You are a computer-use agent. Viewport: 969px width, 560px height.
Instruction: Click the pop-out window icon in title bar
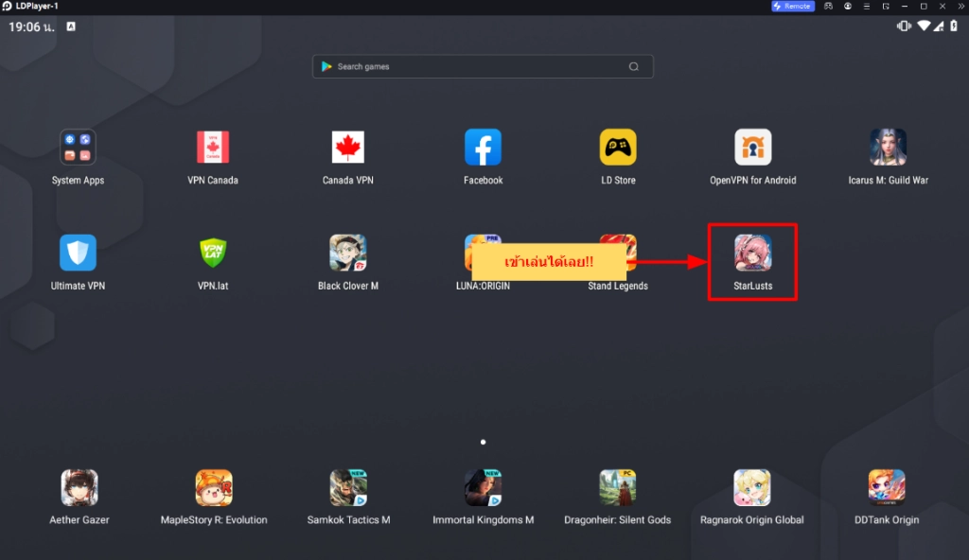[886, 7]
